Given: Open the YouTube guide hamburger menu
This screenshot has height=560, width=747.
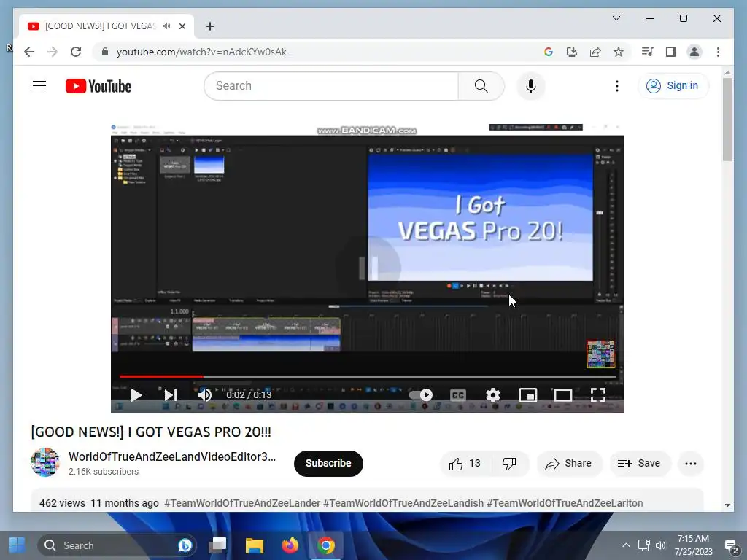Looking at the screenshot, I should pos(39,86).
